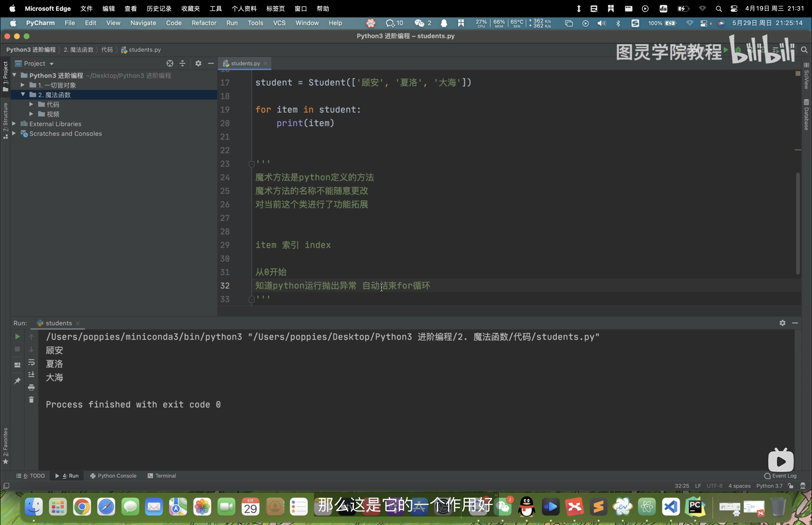Open PyCharm File menu

click(70, 23)
